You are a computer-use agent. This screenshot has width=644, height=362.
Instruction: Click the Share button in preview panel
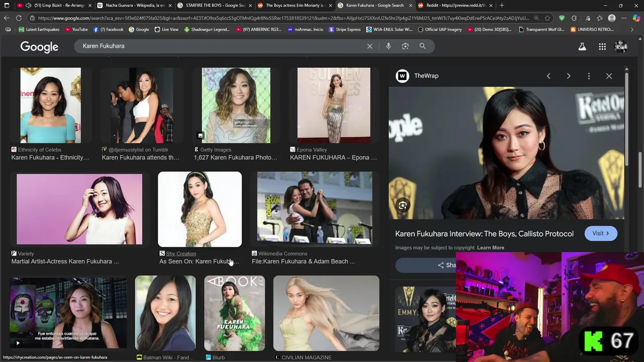click(446, 265)
